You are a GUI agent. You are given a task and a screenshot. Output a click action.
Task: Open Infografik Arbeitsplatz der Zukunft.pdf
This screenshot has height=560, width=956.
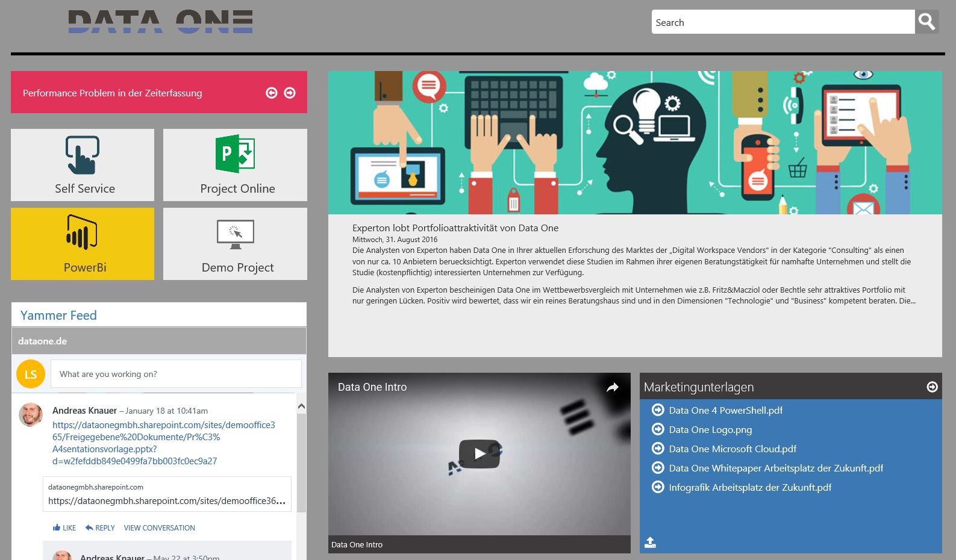[x=749, y=488]
